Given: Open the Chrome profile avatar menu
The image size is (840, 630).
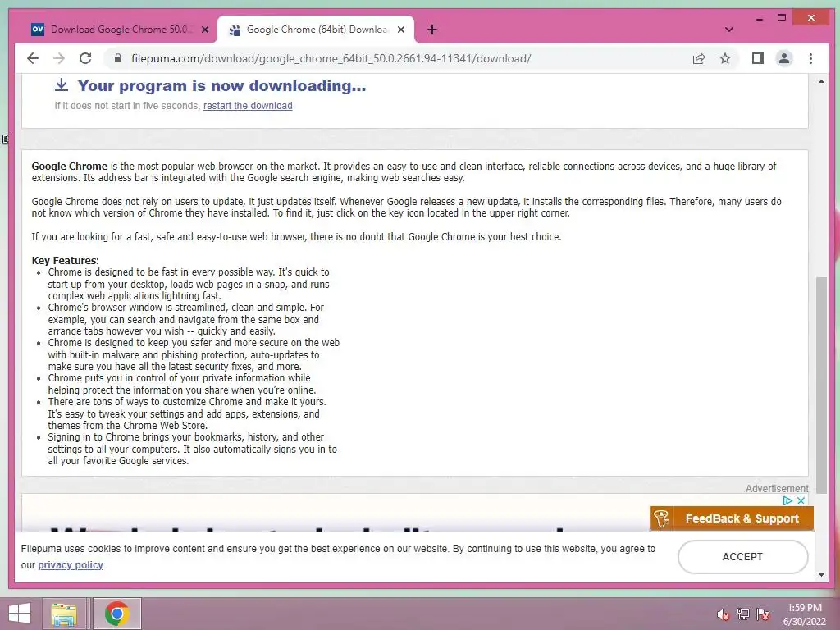Looking at the screenshot, I should 784,58.
